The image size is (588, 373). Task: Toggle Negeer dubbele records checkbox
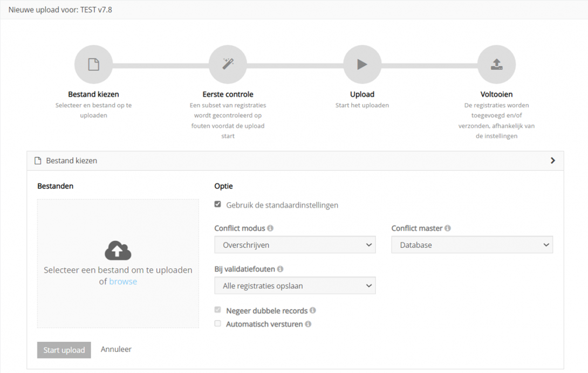point(218,310)
